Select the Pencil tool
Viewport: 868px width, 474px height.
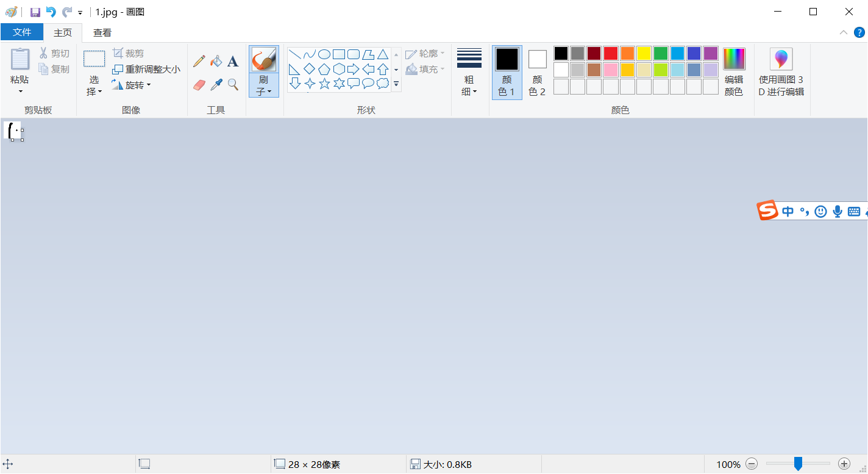(x=199, y=61)
